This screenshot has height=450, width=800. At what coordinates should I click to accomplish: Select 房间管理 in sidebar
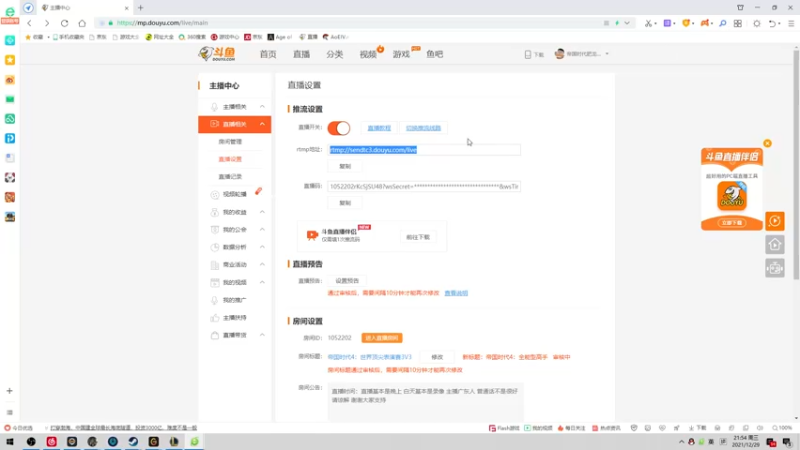pyautogui.click(x=230, y=142)
